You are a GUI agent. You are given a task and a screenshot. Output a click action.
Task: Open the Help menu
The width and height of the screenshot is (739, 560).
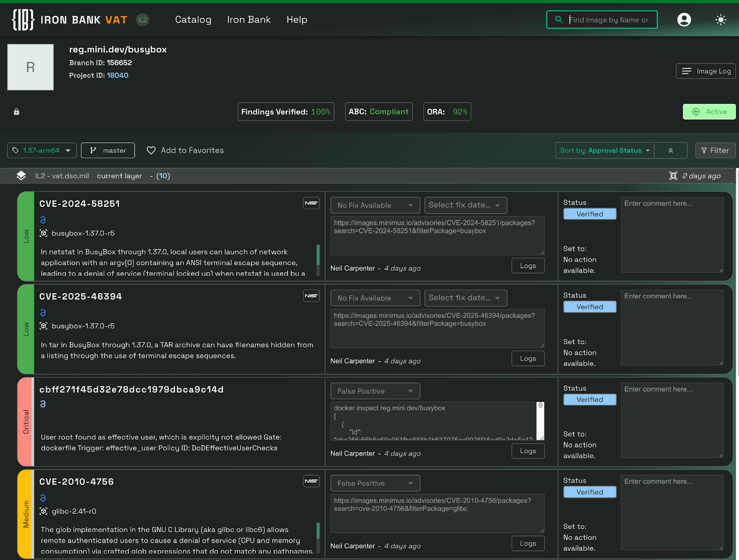[x=297, y=19]
